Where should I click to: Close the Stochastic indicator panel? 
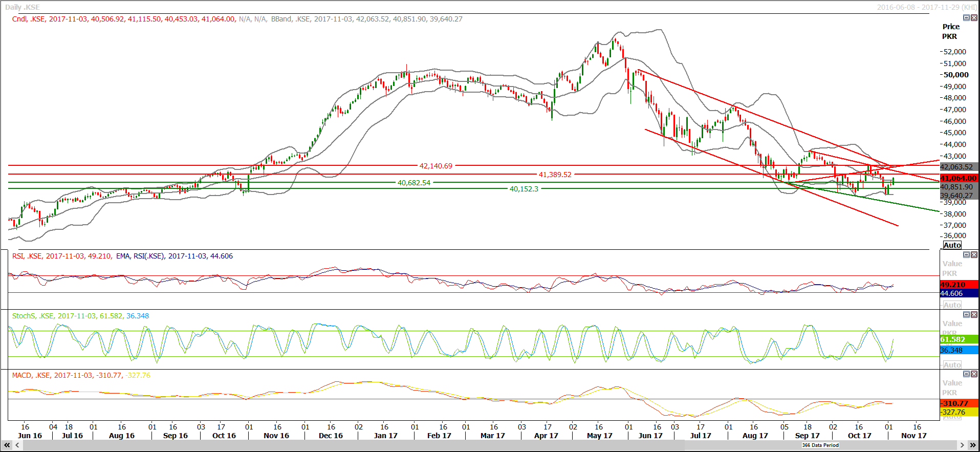pos(974,315)
